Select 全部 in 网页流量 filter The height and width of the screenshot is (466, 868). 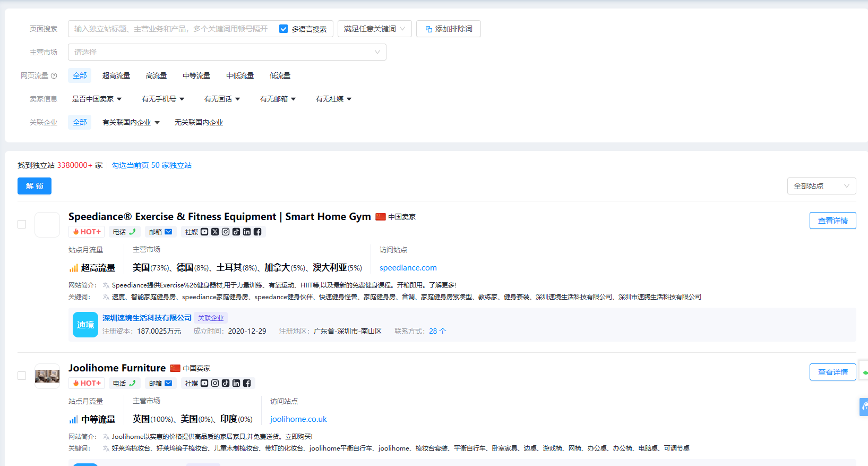[80, 75]
